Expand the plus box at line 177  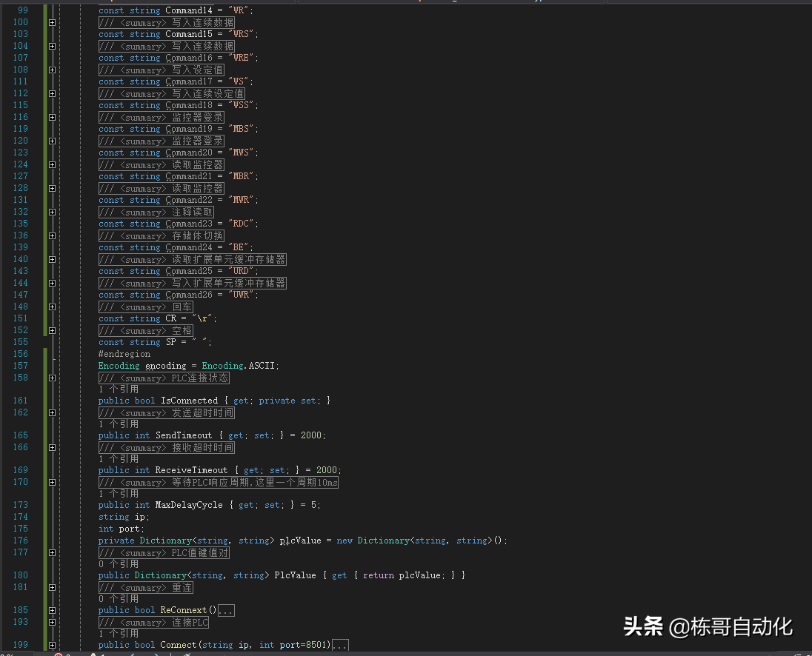coord(52,553)
